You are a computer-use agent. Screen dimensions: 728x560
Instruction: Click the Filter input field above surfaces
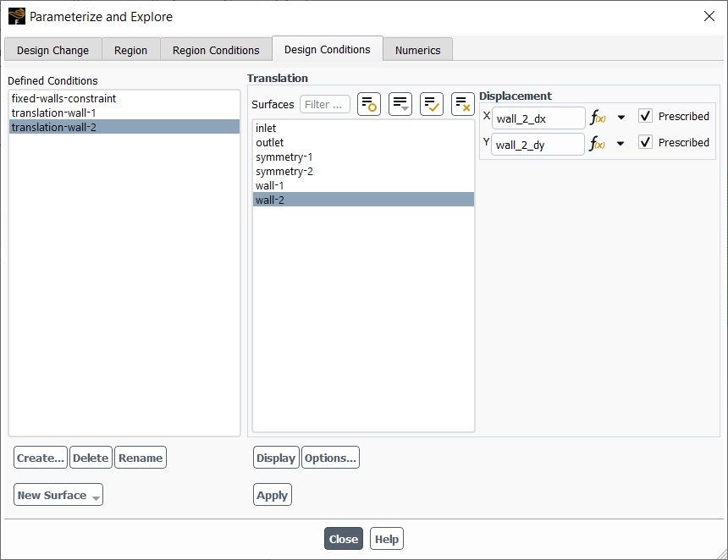pos(325,103)
